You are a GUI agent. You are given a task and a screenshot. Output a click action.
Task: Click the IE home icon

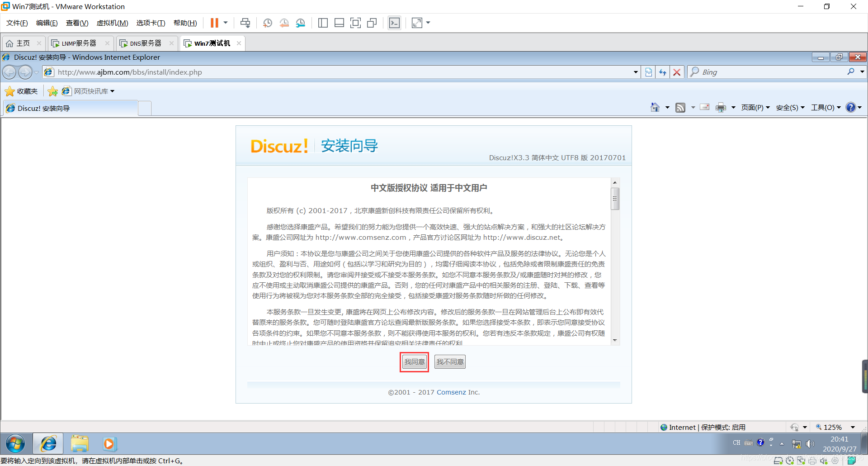[655, 107]
